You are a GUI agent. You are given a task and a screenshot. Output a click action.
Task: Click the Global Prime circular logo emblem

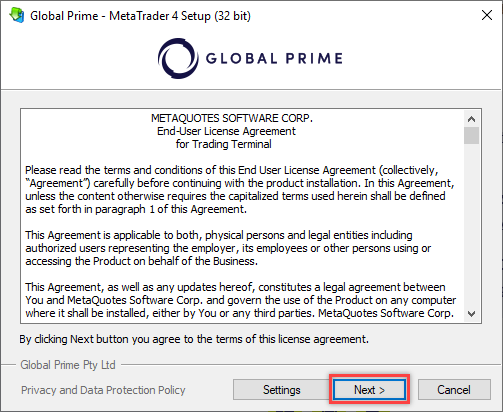pos(178,58)
